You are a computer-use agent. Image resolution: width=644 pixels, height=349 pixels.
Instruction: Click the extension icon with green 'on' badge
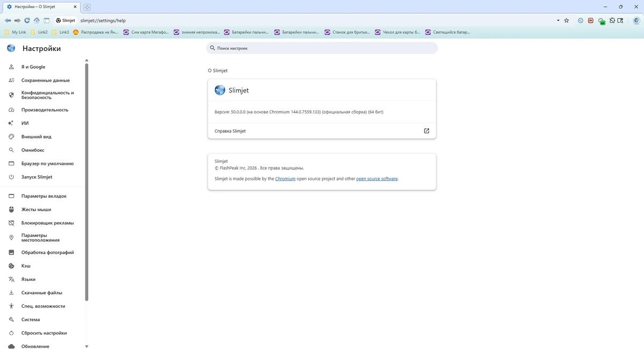point(601,21)
